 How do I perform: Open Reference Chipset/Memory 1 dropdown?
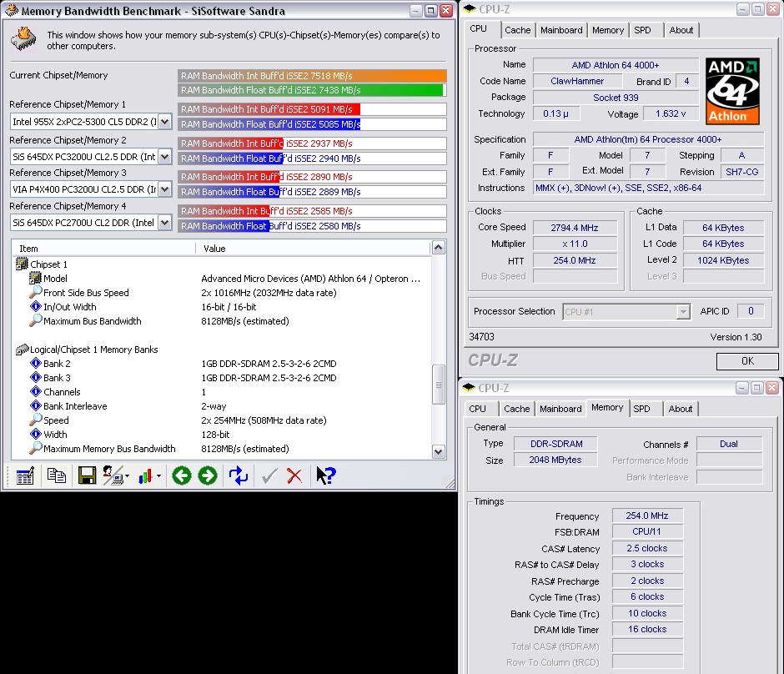(x=165, y=122)
